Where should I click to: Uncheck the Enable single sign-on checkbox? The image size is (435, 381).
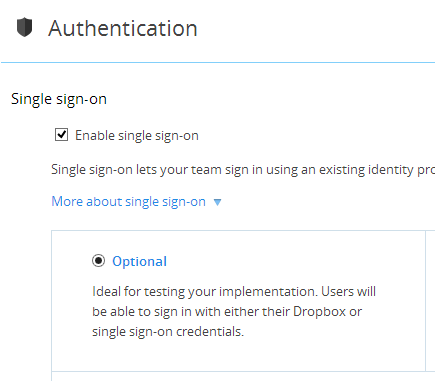(61, 135)
